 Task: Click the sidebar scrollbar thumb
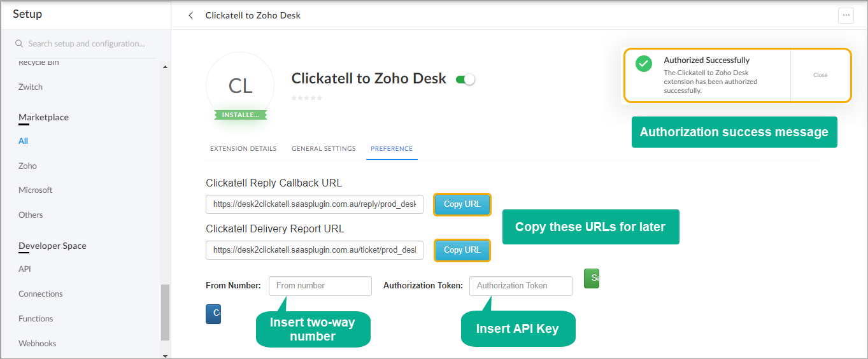[166, 313]
